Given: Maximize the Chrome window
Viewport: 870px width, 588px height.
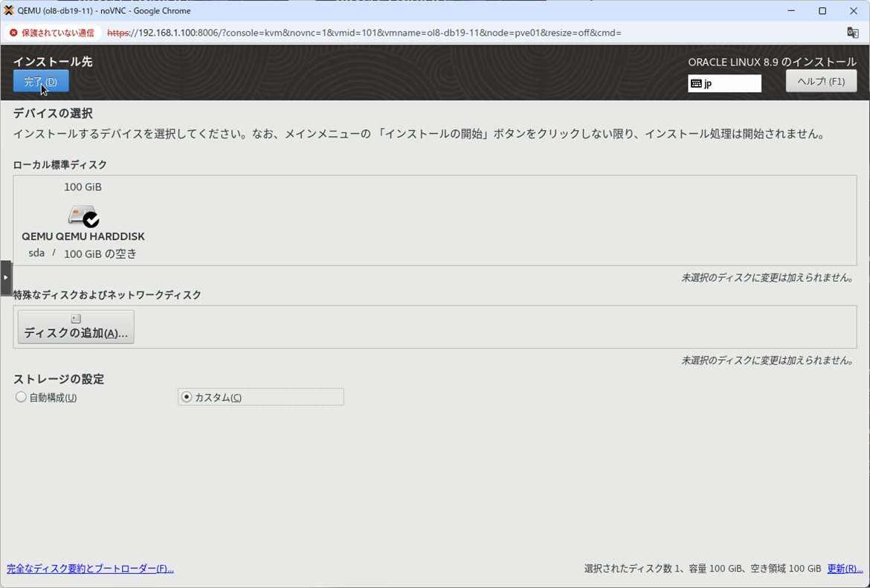Looking at the screenshot, I should point(822,10).
